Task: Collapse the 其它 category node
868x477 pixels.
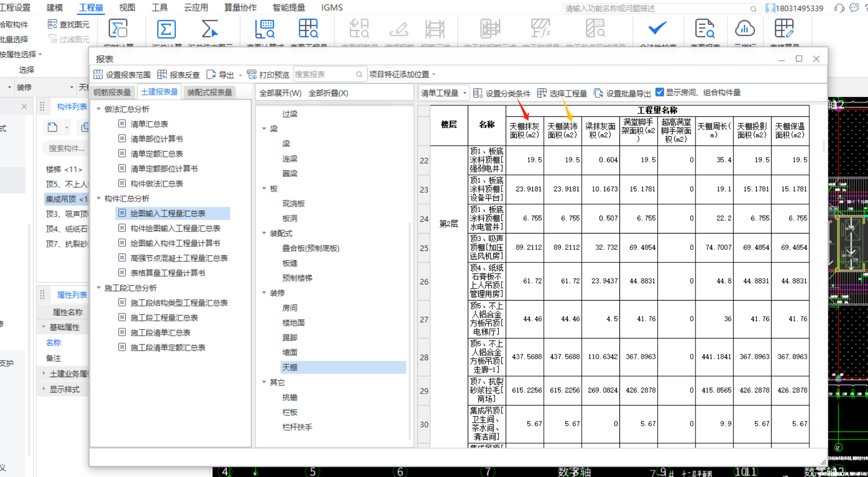Action: click(x=264, y=382)
